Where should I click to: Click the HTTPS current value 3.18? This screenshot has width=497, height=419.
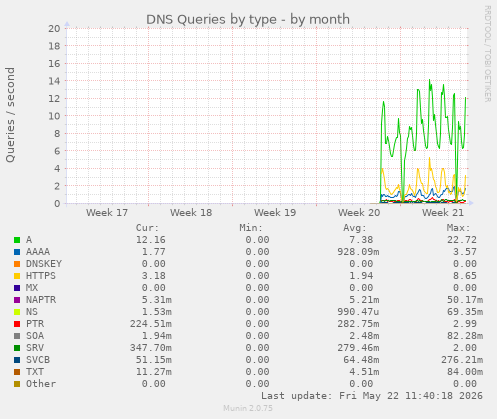(154, 276)
